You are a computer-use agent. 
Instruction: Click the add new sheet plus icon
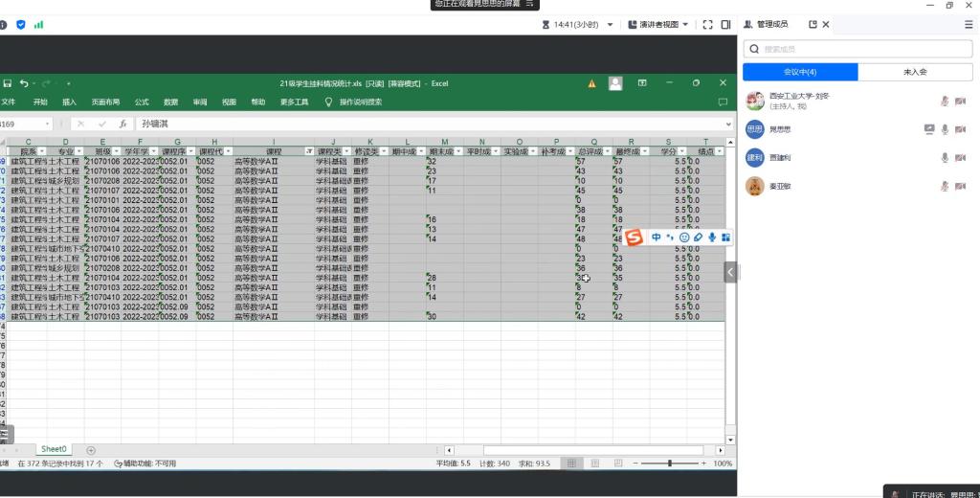click(x=91, y=449)
